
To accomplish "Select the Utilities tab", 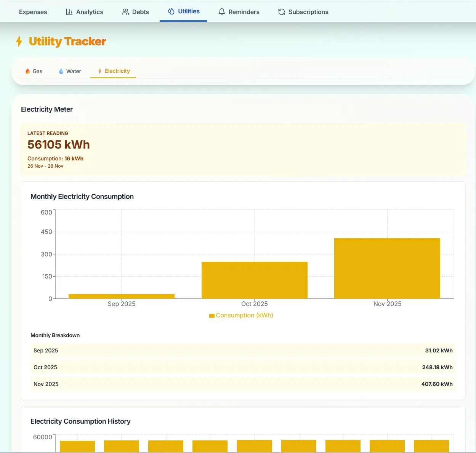I will (x=184, y=11).
